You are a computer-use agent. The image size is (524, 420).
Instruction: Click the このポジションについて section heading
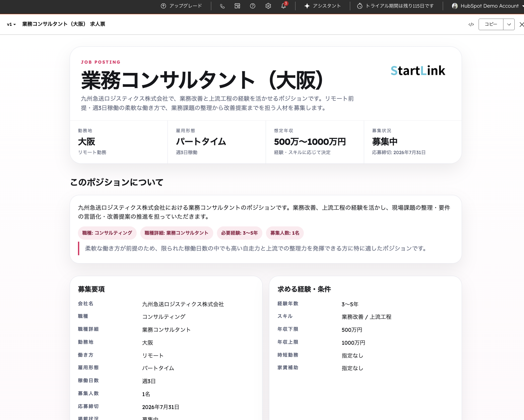[117, 182]
